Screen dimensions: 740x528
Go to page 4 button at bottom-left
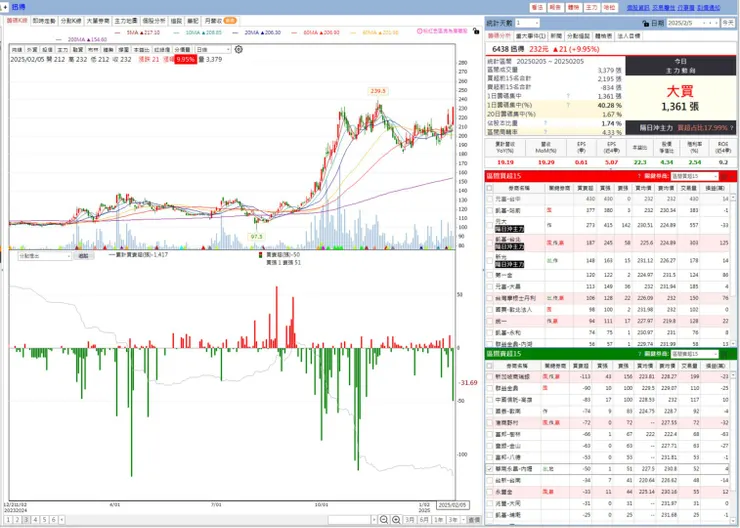(x=35, y=520)
